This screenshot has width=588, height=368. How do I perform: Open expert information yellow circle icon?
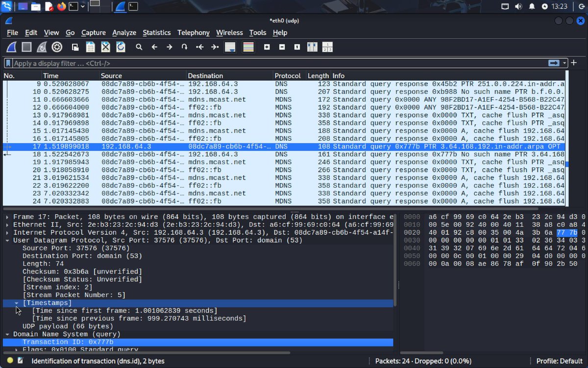[10, 361]
